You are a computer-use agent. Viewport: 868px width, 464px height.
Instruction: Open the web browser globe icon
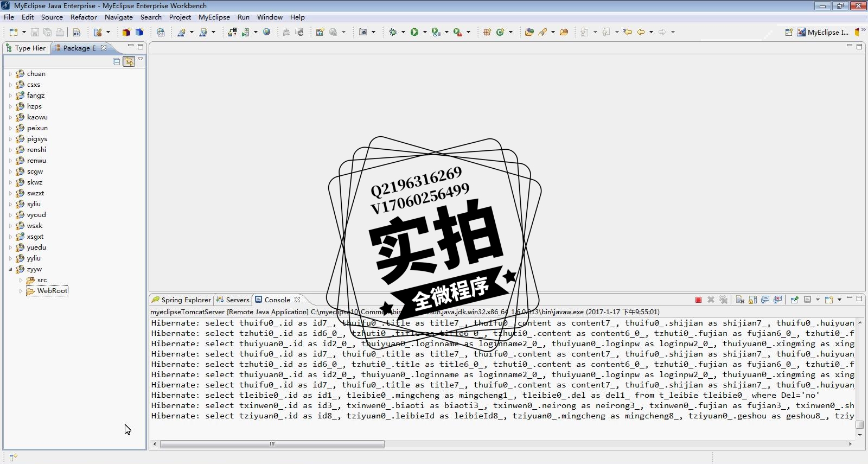266,32
